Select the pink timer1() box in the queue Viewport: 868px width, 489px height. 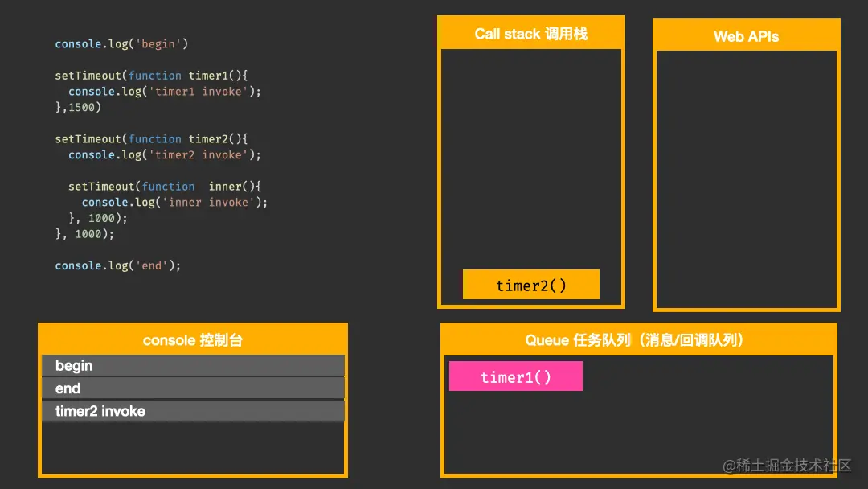coord(515,376)
